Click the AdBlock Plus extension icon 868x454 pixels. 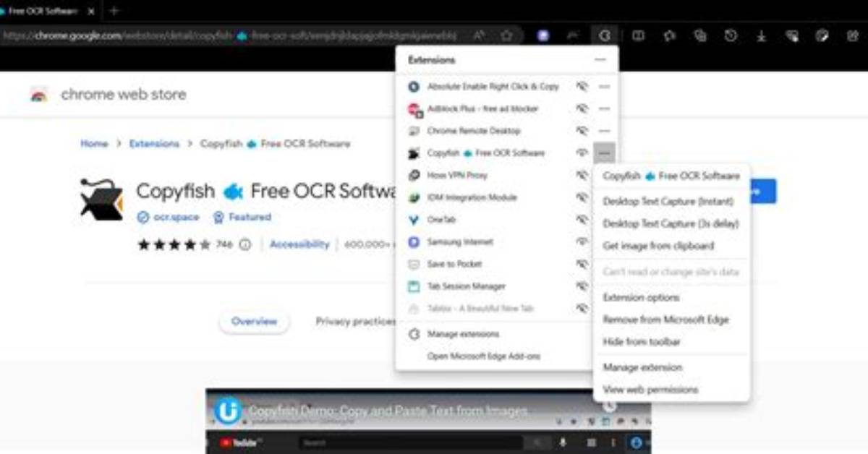click(x=414, y=109)
